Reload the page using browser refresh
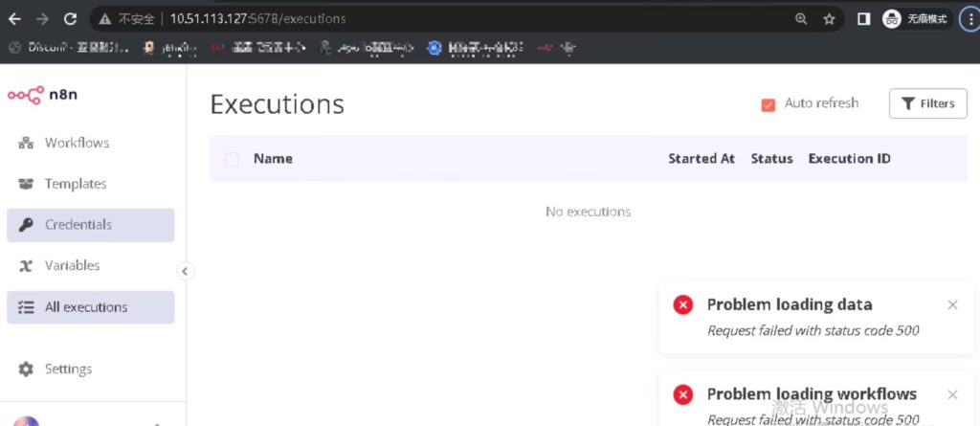The width and height of the screenshot is (980, 426). click(70, 18)
